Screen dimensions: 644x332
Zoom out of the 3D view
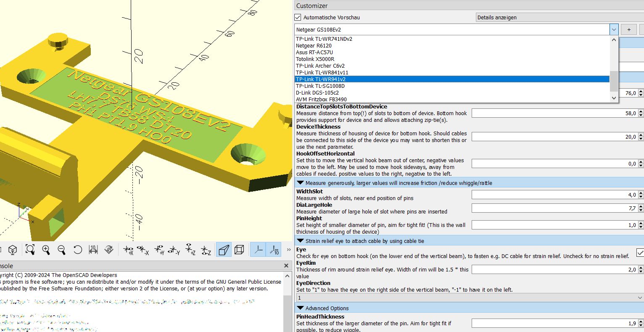click(x=61, y=250)
